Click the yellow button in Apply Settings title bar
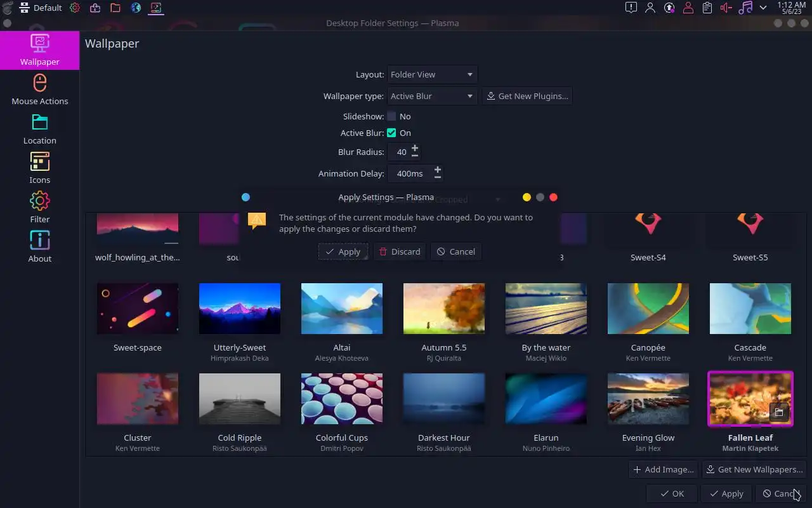The image size is (812, 508). click(x=527, y=197)
